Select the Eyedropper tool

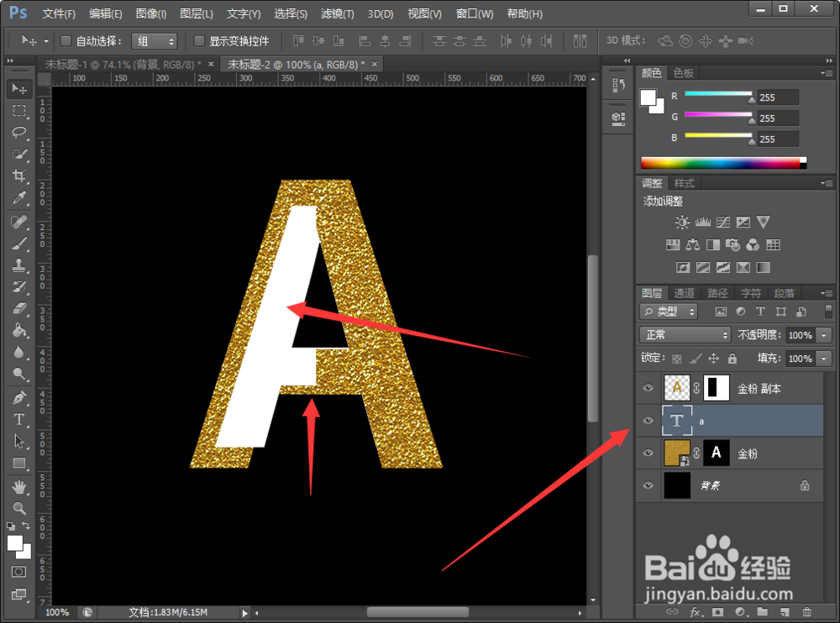coord(19,197)
